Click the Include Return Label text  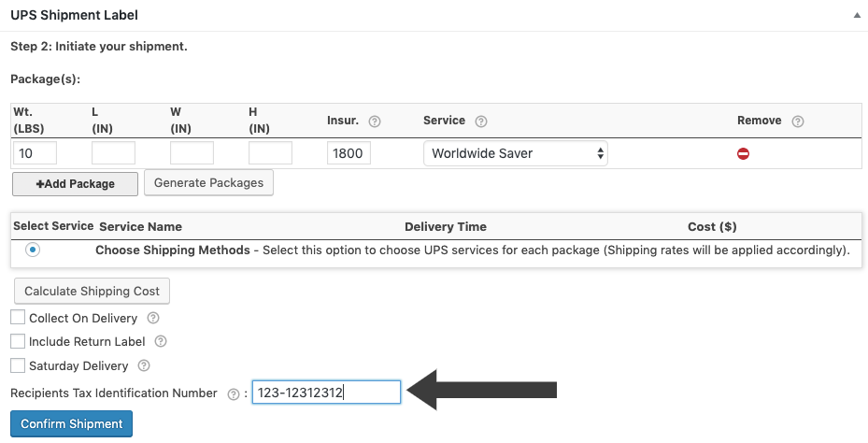(x=87, y=342)
